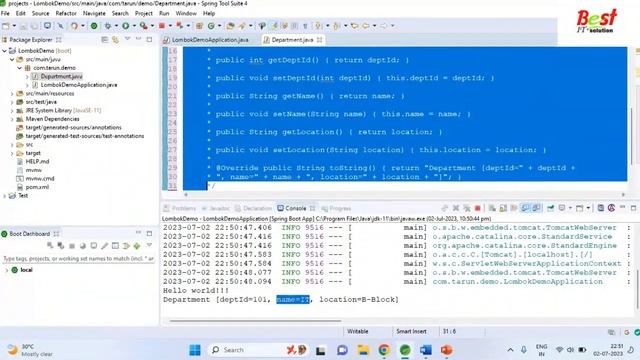Expand the Test project node

click(4, 196)
